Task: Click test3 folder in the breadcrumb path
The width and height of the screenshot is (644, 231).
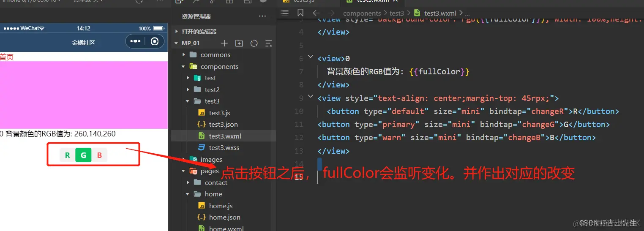Action: pos(397,14)
